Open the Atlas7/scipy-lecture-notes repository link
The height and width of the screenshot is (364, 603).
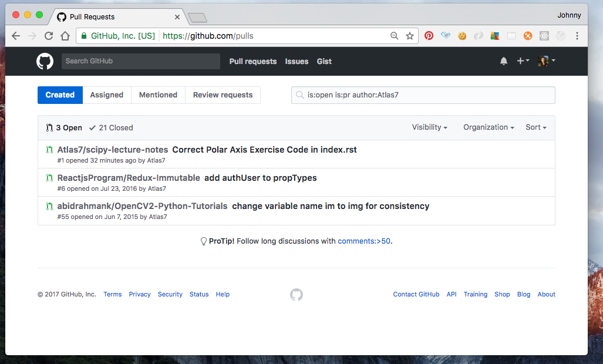point(113,150)
